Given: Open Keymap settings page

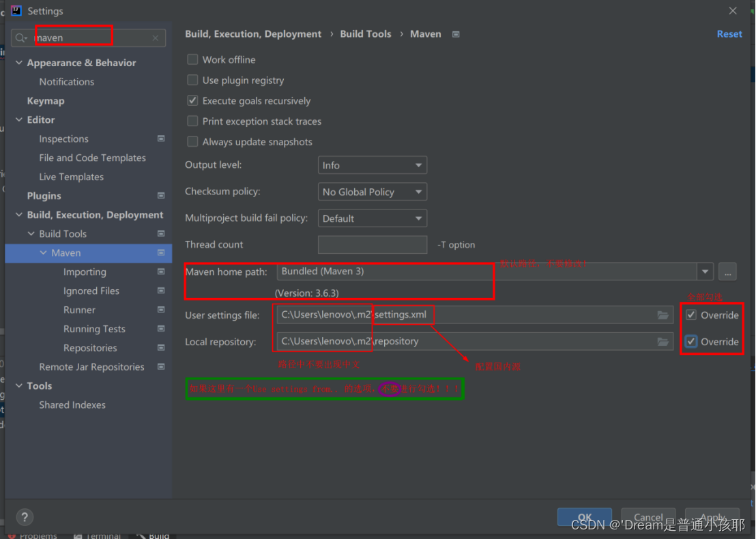Looking at the screenshot, I should 46,101.
